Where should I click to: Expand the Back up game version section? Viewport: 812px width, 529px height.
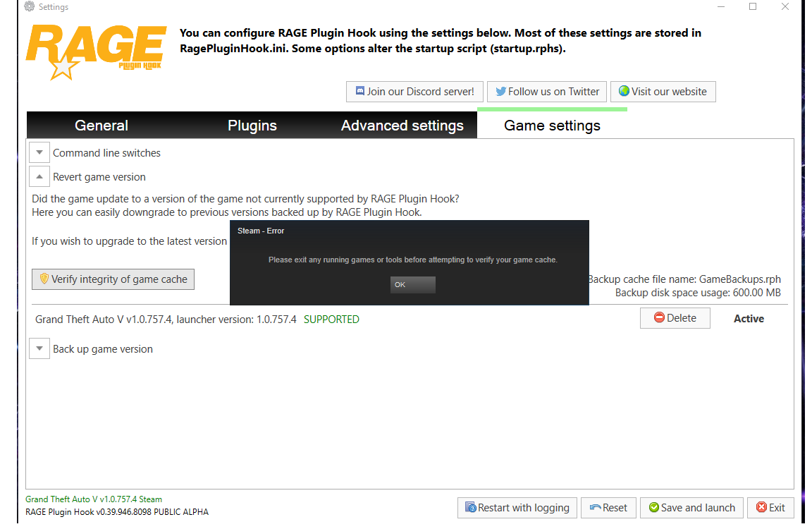point(39,348)
